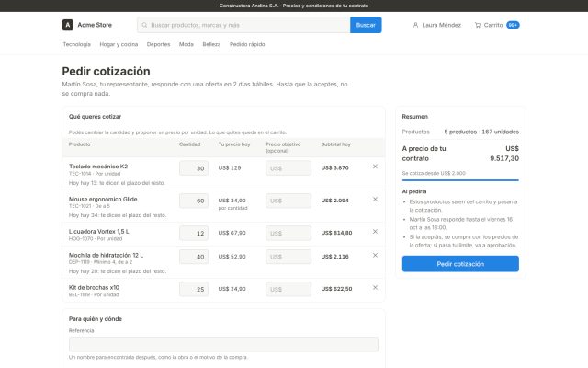The height and width of the screenshot is (368, 588).
Task: Go to Pedido rápido
Action: [x=247, y=44]
